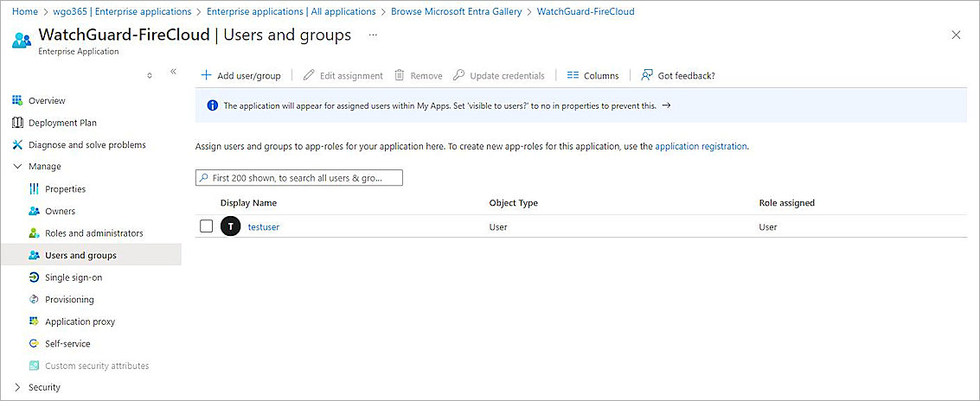This screenshot has width=980, height=401.
Task: Open the testuser link
Action: pyautogui.click(x=264, y=227)
